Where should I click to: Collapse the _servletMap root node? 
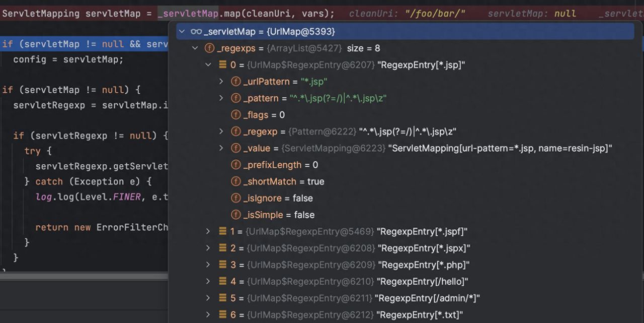click(182, 32)
